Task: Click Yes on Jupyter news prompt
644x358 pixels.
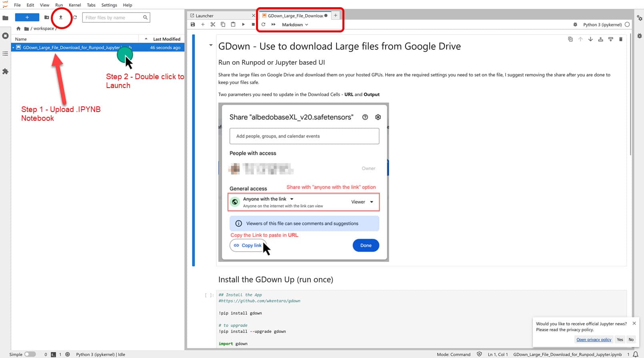Action: [x=620, y=340]
